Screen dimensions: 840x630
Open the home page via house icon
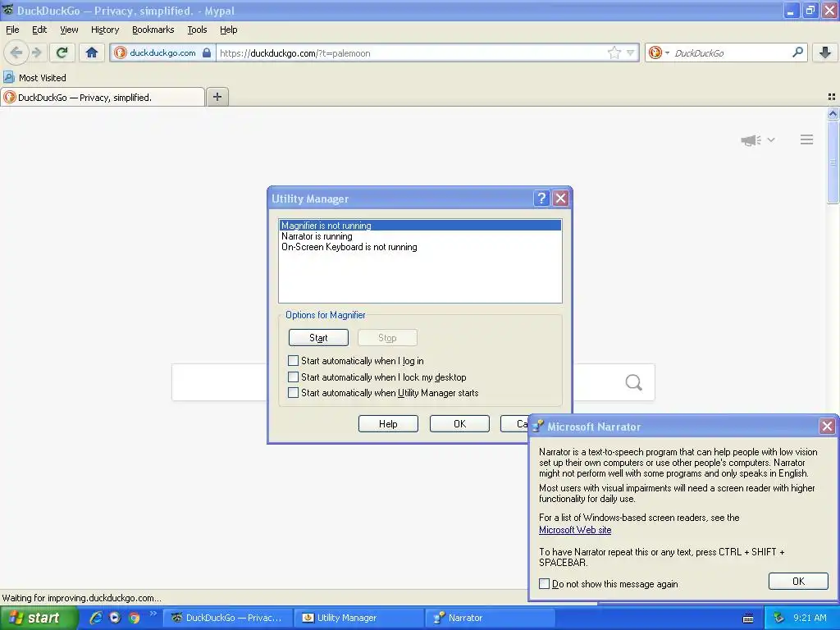[92, 52]
